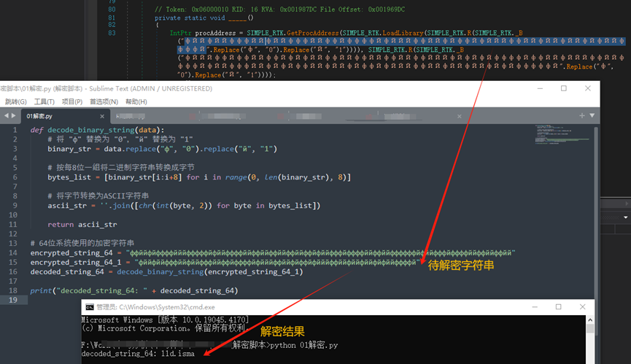Add new tab with plus icon
Screen dimensions: 631x364
(582, 115)
